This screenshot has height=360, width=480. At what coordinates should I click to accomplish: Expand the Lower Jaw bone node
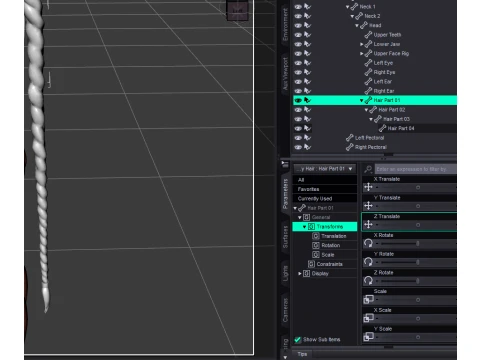point(362,44)
